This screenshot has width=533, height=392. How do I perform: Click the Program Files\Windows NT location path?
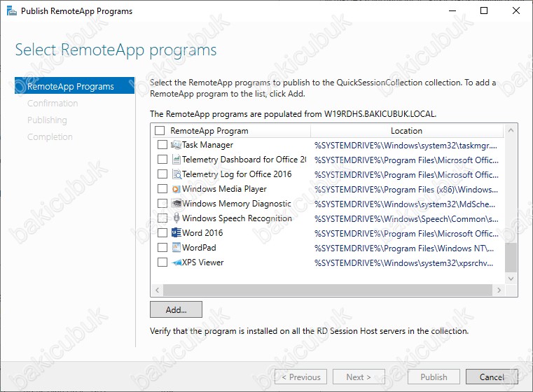coord(404,248)
